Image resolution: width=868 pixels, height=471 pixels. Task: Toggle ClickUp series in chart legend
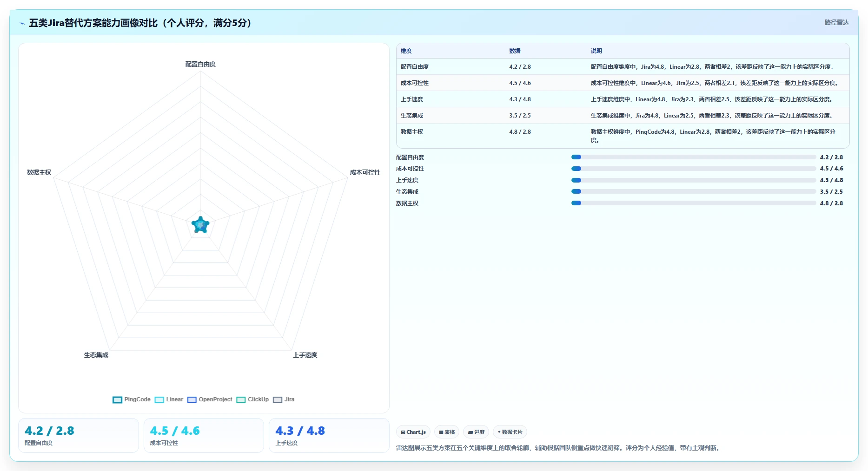(252, 399)
